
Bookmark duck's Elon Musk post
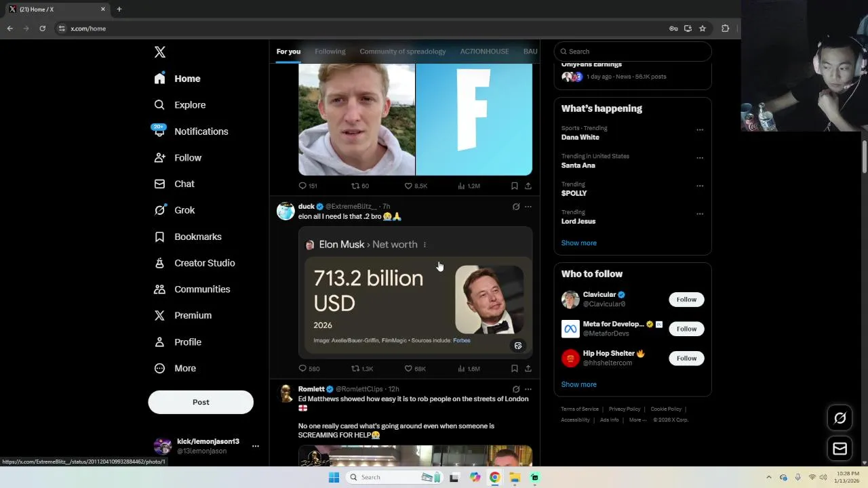(515, 369)
